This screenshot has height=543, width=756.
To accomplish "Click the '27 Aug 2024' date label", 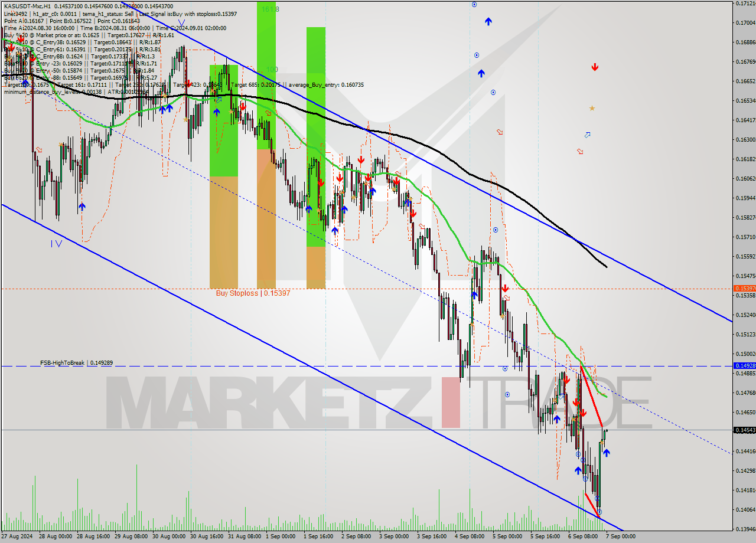I will click(x=17, y=537).
